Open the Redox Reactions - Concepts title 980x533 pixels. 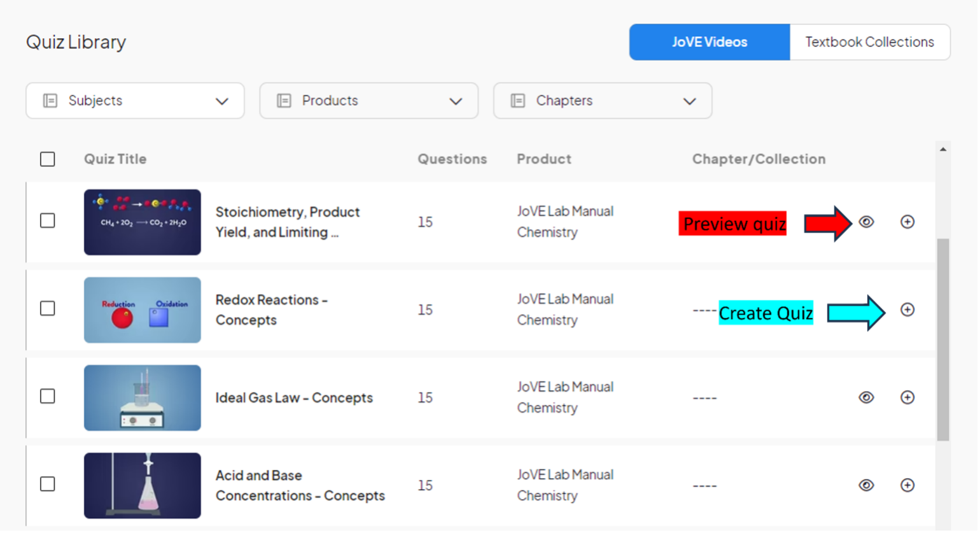(x=271, y=309)
